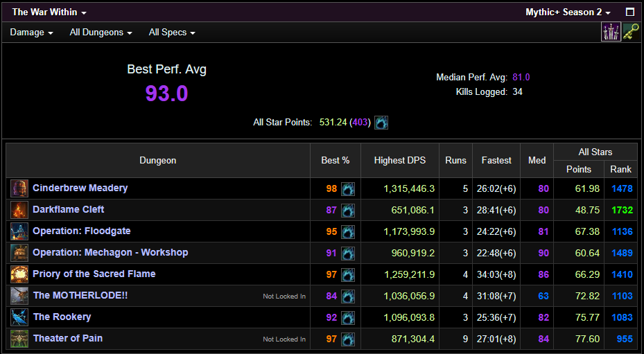Click rank 955 for Theater of Pain

(625, 339)
